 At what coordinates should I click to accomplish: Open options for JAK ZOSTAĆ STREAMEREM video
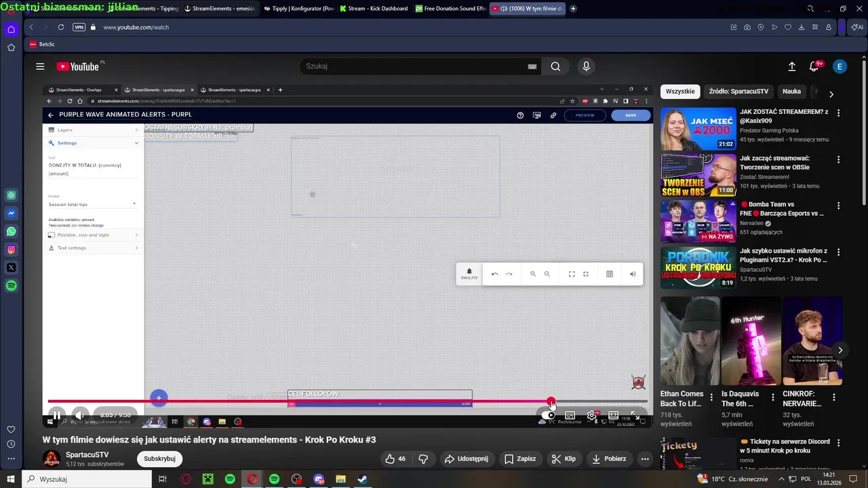point(838,113)
